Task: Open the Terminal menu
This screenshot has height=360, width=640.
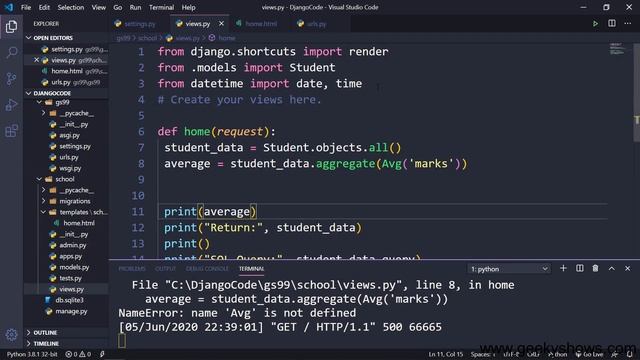Action: coord(161,7)
